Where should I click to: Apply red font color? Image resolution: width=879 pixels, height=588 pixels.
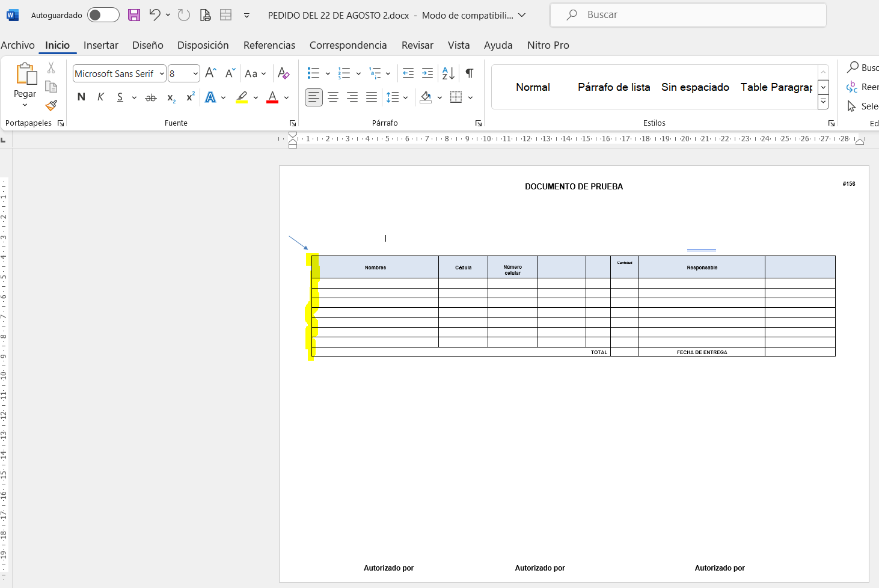click(272, 97)
